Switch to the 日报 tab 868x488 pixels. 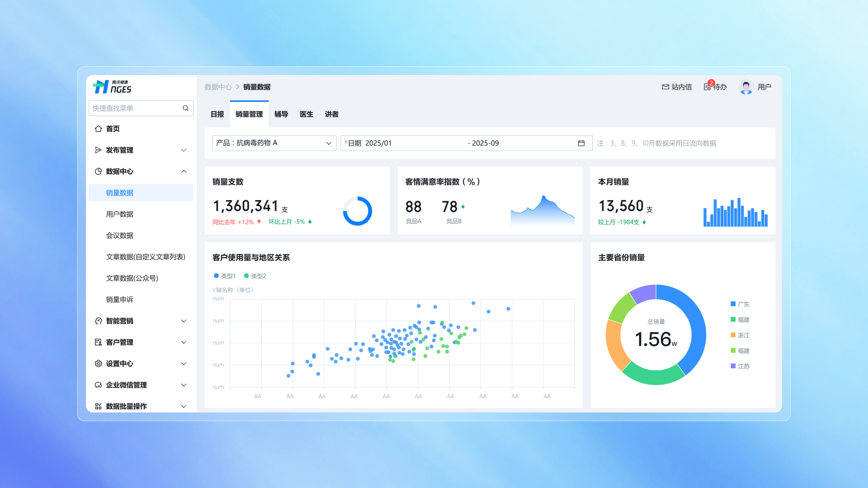[217, 114]
